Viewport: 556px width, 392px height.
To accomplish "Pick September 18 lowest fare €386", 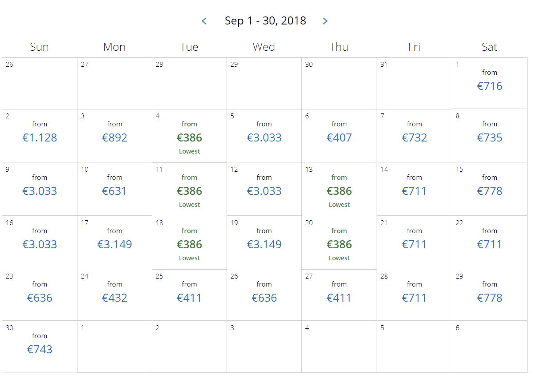I will point(189,242).
